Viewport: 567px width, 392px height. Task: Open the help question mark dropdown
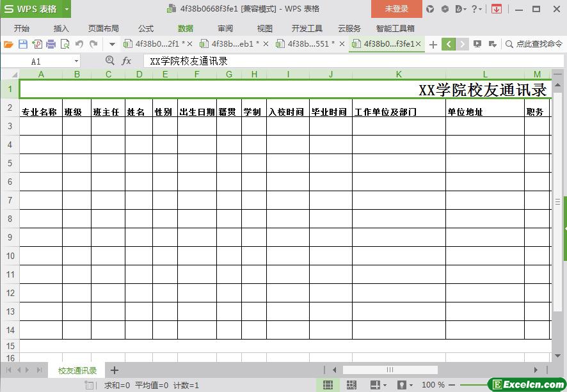tap(477, 9)
